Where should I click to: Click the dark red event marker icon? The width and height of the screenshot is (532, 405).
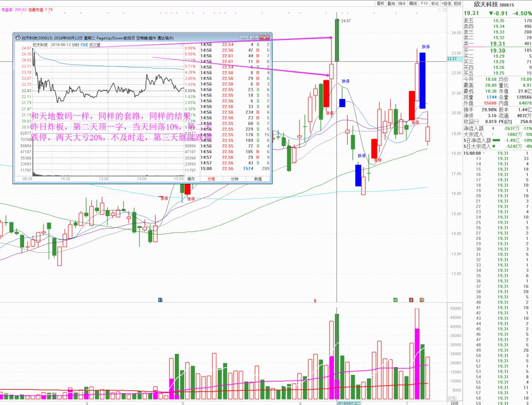pos(411,300)
